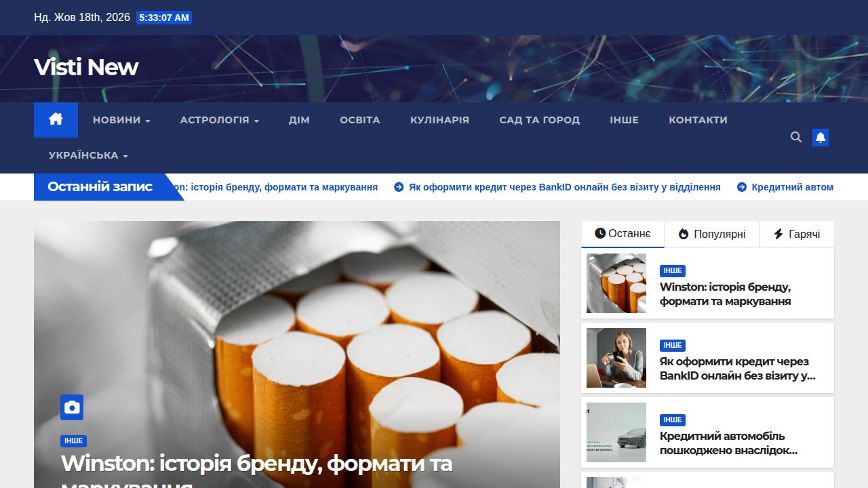Open the КУЛІНАРІЯ menu item
This screenshot has width=868, height=488.
[x=439, y=120]
